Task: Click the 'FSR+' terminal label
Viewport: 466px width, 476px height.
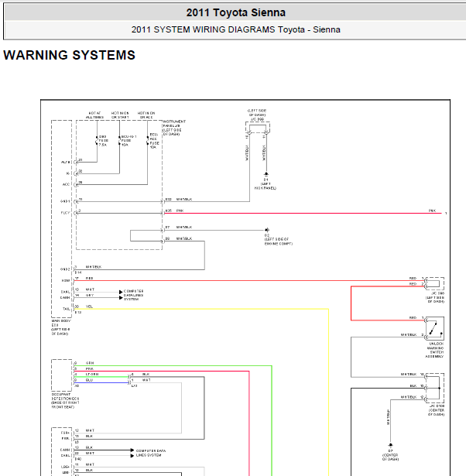Action: tap(65, 433)
